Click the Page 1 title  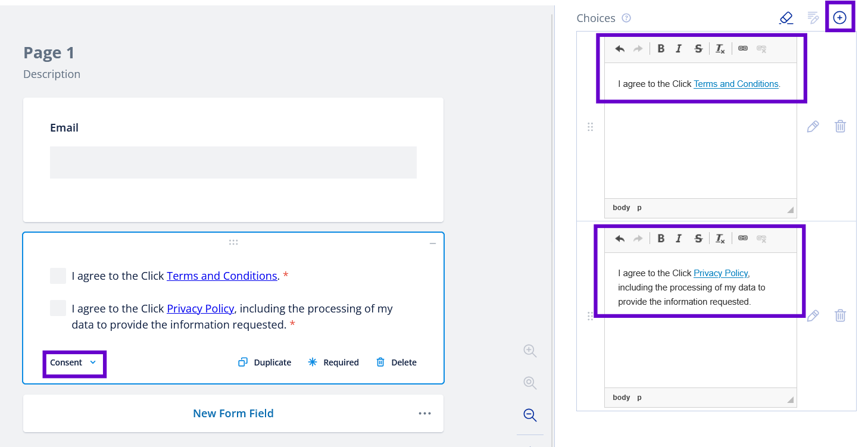point(49,53)
